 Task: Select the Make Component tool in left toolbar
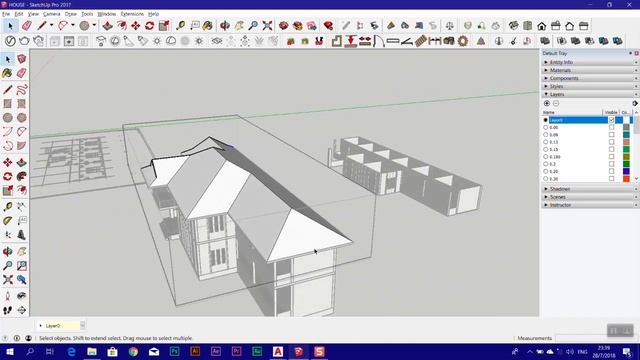22,59
